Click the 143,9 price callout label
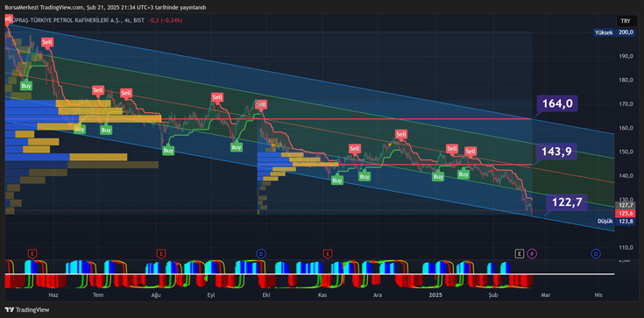This screenshot has width=644, height=318. tap(556, 152)
